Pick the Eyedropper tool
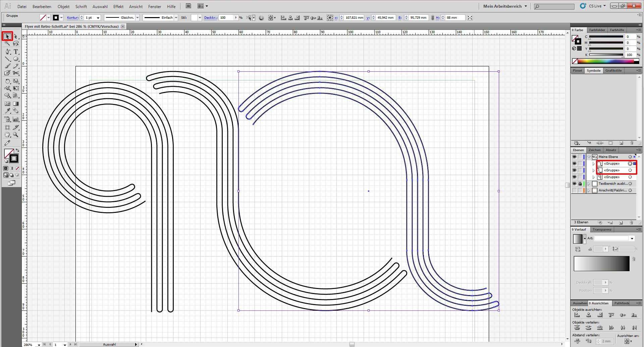 7,111
